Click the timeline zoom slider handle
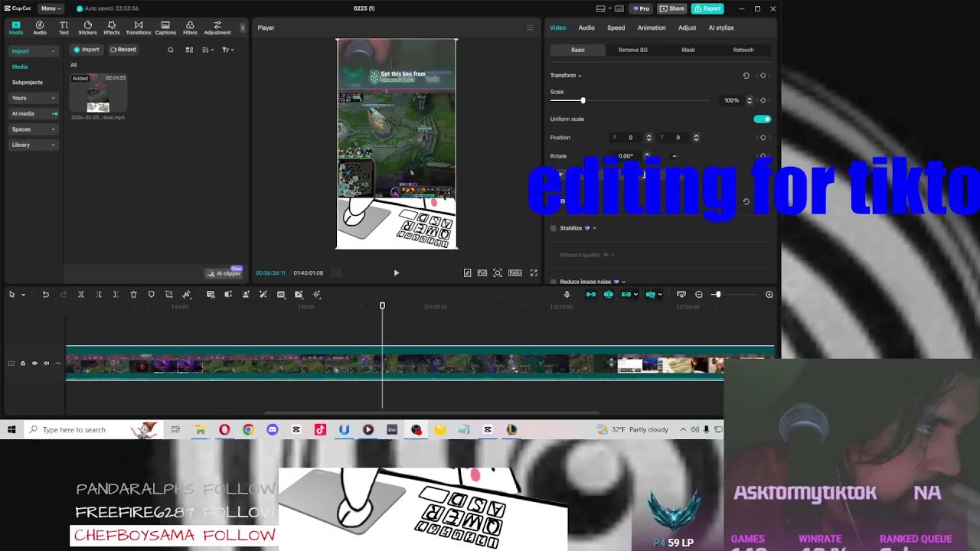This screenshot has width=980, height=551. tap(717, 295)
